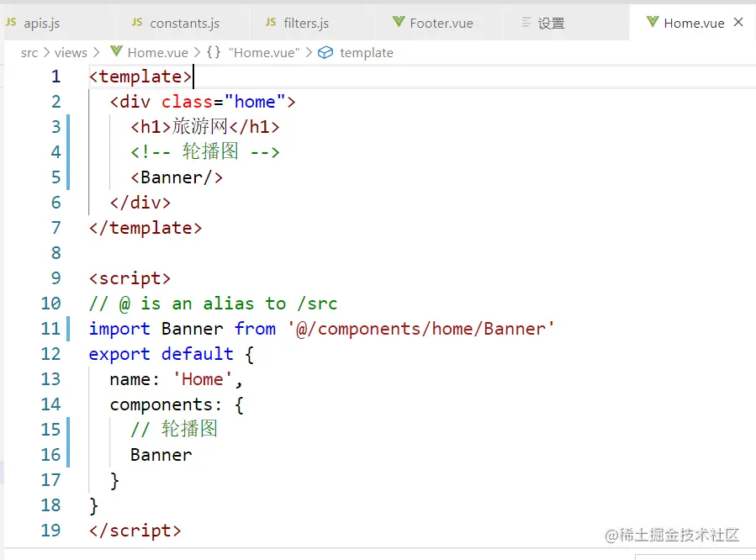
Task: Click the '@/components/home/Banner' import path
Action: pos(421,329)
